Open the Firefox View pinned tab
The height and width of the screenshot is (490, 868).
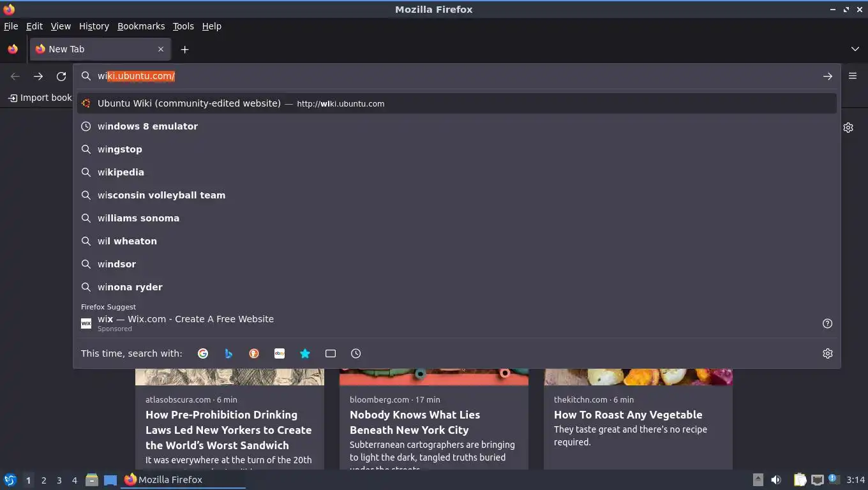point(13,49)
